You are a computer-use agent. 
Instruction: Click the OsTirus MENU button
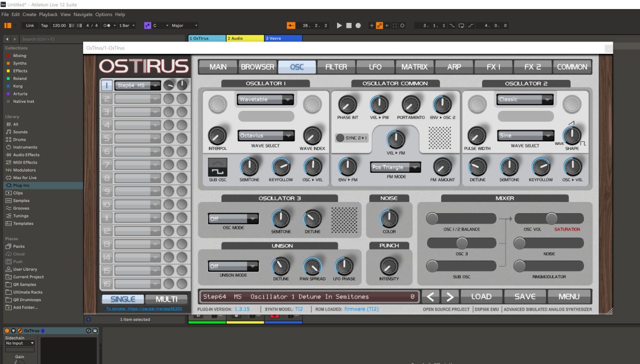pyautogui.click(x=569, y=296)
